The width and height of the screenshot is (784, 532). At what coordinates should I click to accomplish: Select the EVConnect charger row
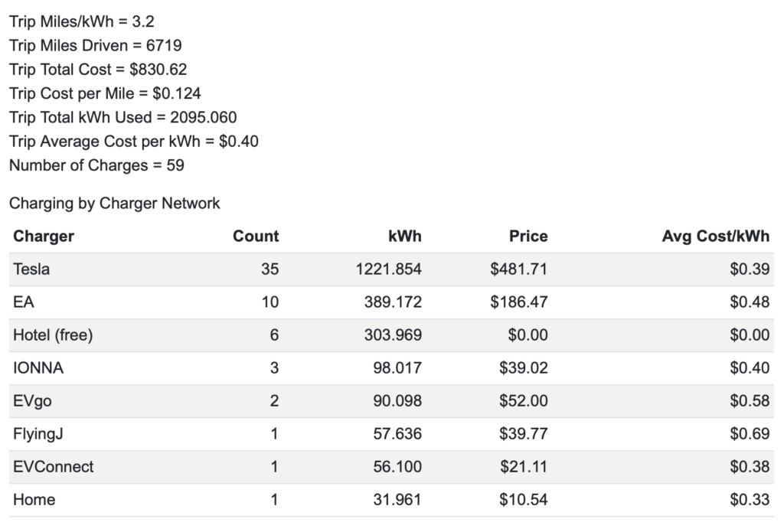click(x=391, y=467)
